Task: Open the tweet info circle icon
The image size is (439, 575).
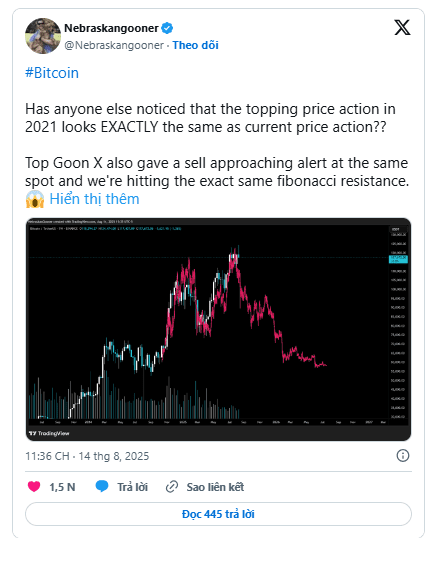Action: tap(403, 455)
